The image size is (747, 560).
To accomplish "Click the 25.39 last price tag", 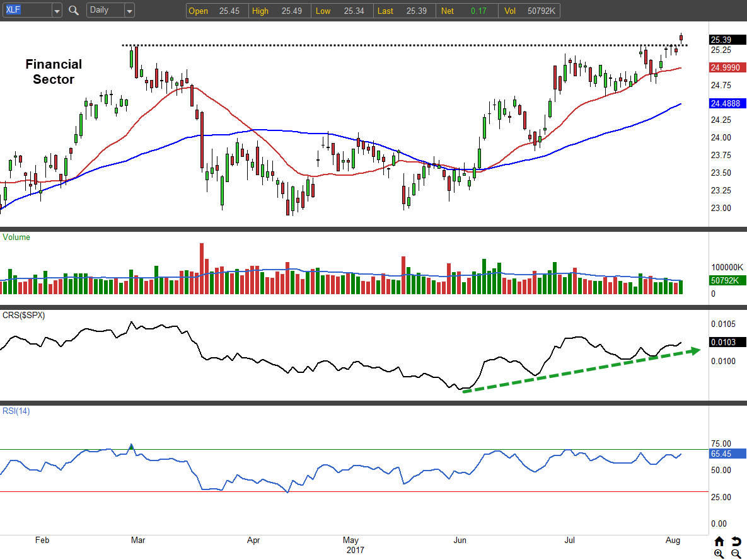I will click(727, 39).
